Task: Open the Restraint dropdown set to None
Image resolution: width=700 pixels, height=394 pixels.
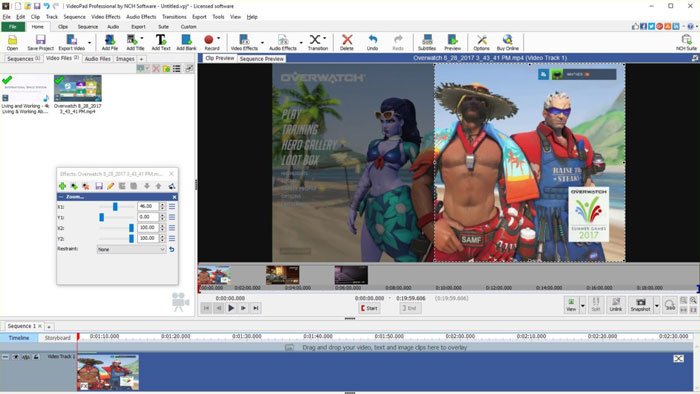Action: [131, 249]
